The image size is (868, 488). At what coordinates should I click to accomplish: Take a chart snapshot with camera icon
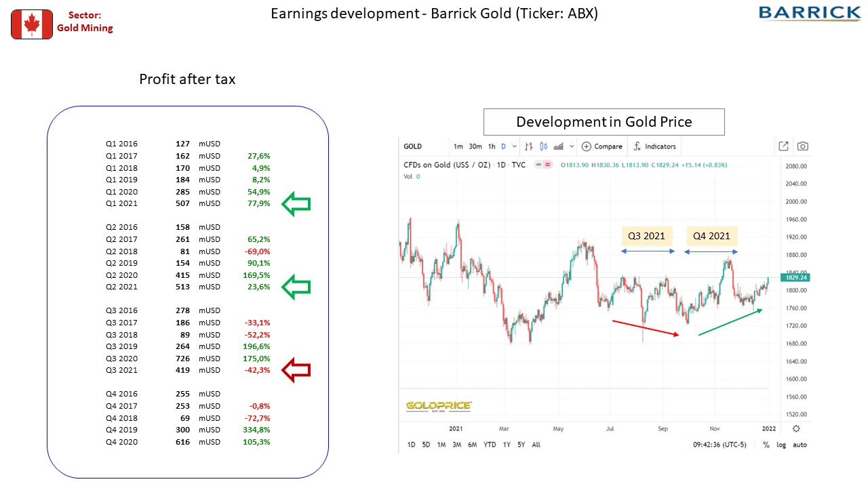(x=803, y=146)
